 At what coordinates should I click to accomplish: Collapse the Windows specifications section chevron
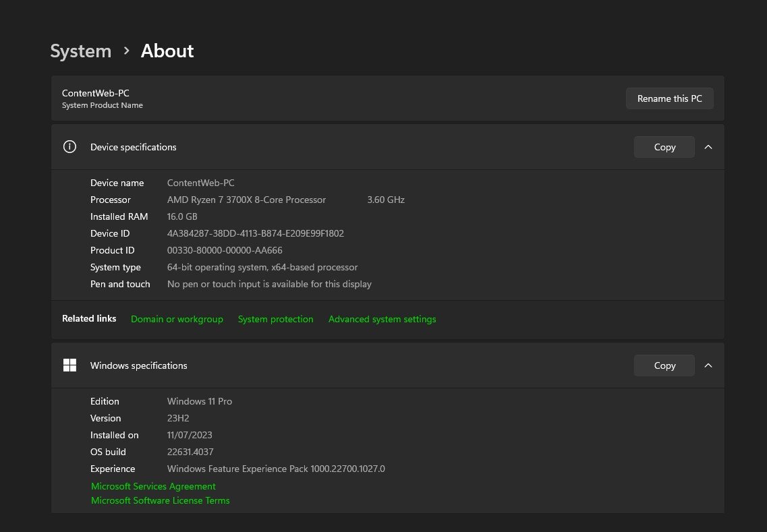coord(708,365)
